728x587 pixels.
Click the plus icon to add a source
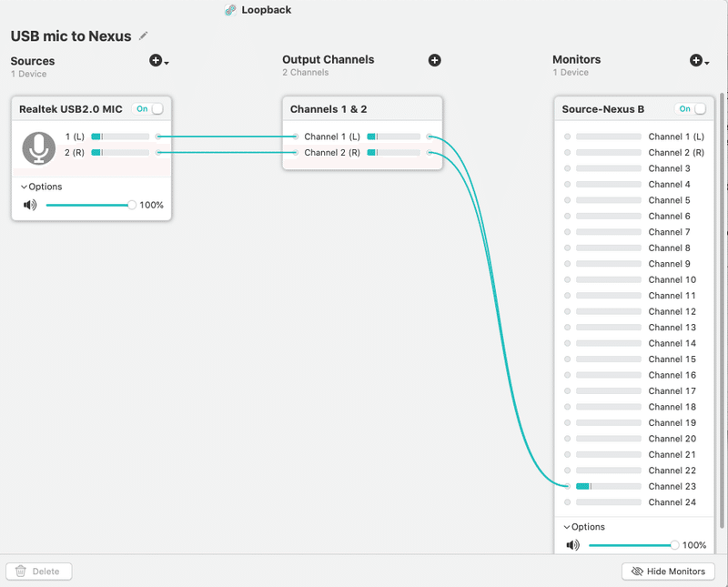tap(156, 61)
